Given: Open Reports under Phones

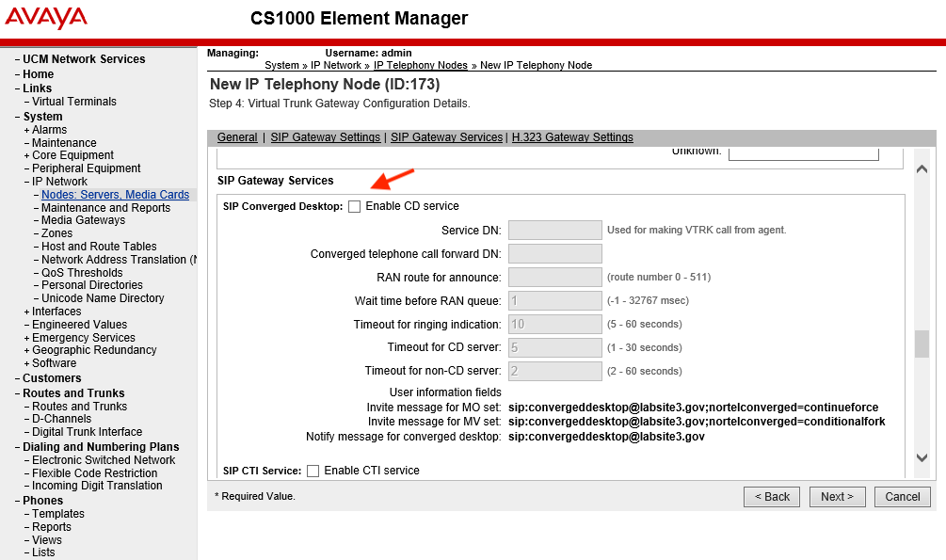Looking at the screenshot, I should click(51, 527).
